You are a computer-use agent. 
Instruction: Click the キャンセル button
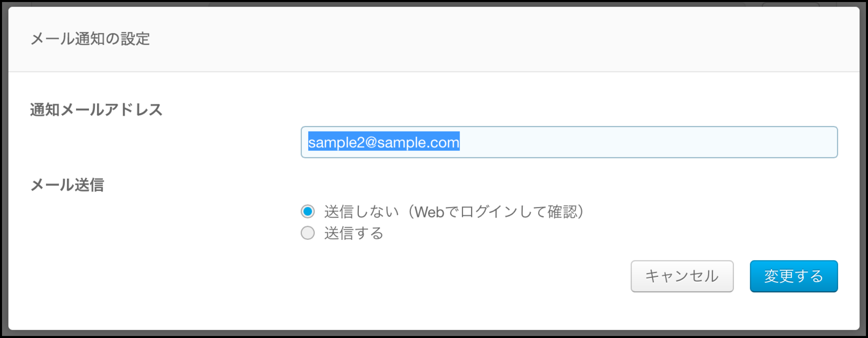682,276
